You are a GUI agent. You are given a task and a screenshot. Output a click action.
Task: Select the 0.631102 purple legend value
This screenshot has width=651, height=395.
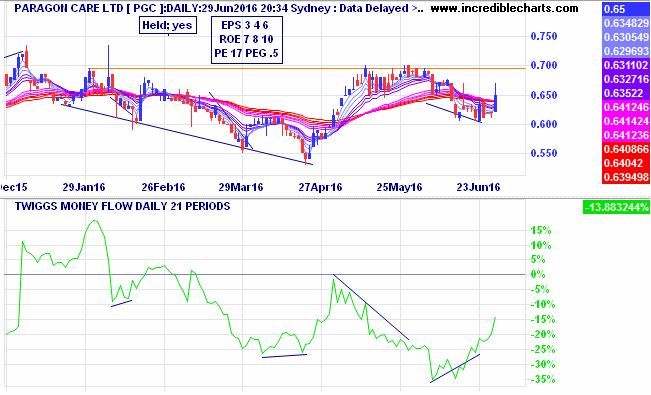(626, 65)
